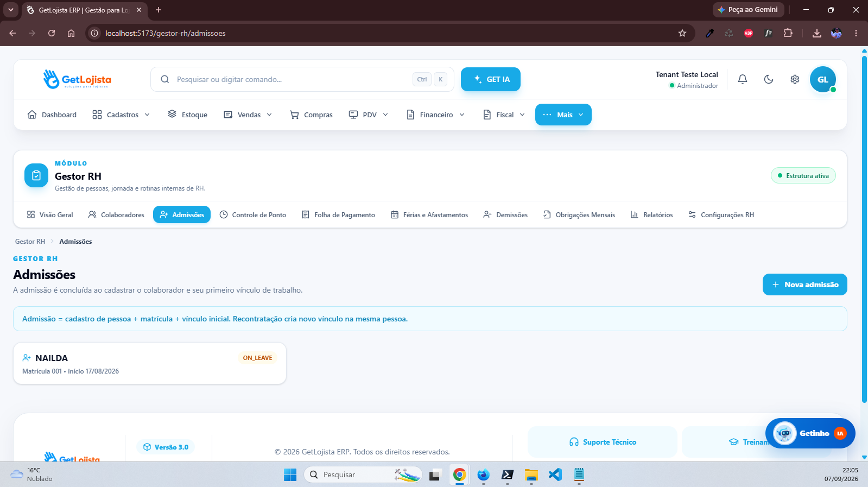Open the Folha de Pagamento tab
This screenshot has width=868, height=487.
click(339, 215)
